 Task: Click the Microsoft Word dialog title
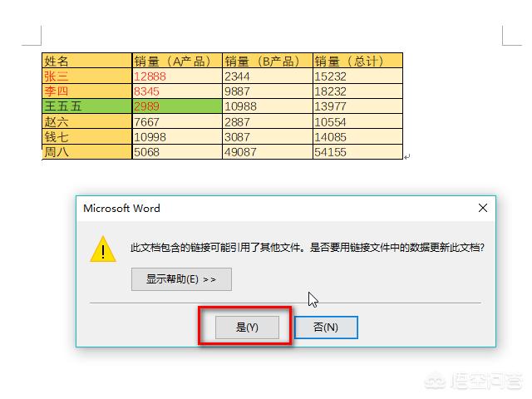pyautogui.click(x=121, y=208)
